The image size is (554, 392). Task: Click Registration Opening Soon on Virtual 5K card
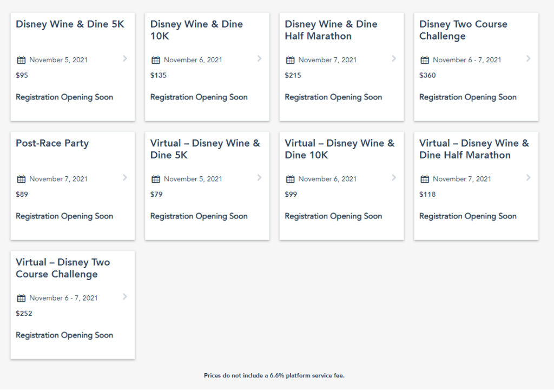[x=199, y=216]
